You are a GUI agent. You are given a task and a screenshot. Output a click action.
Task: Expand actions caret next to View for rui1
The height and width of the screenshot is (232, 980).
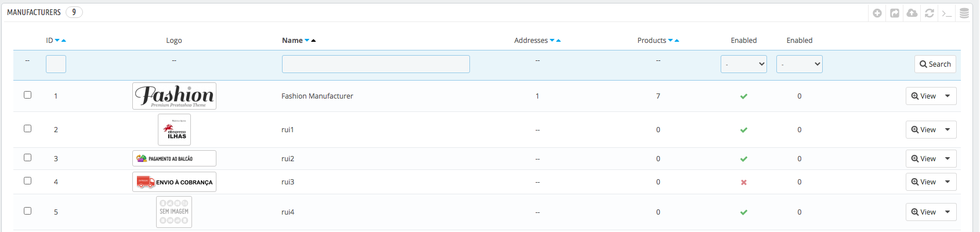tap(948, 130)
